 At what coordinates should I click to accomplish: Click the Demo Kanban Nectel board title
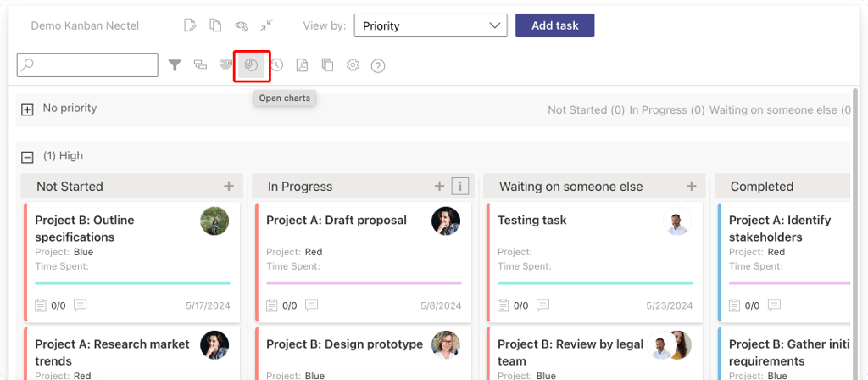click(85, 25)
